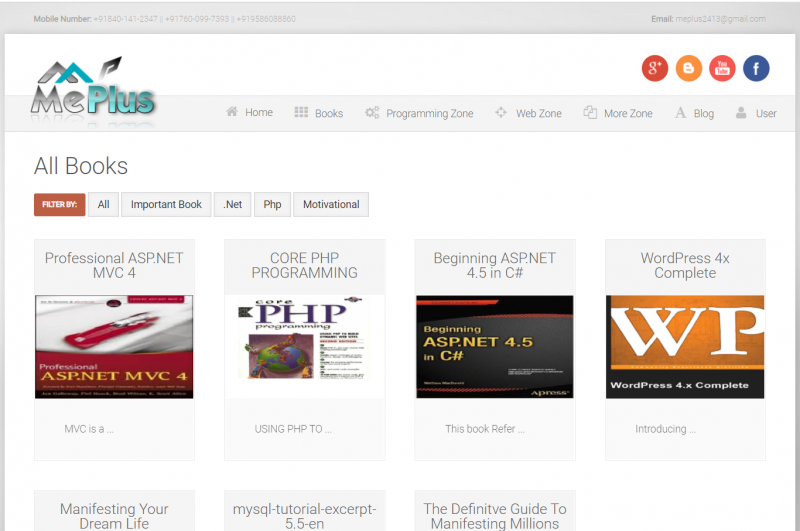Click the person icon beside User

(x=741, y=112)
